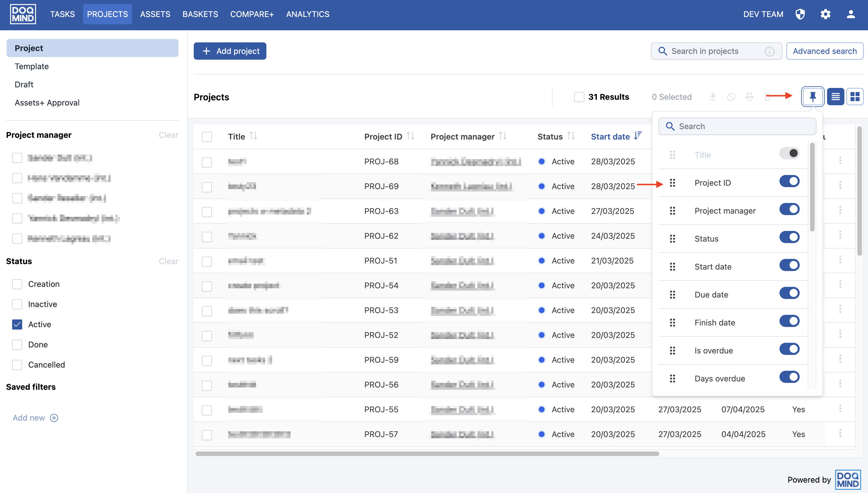Viewport: 868px width, 493px height.
Task: Open the settings gear icon
Action: (x=825, y=14)
